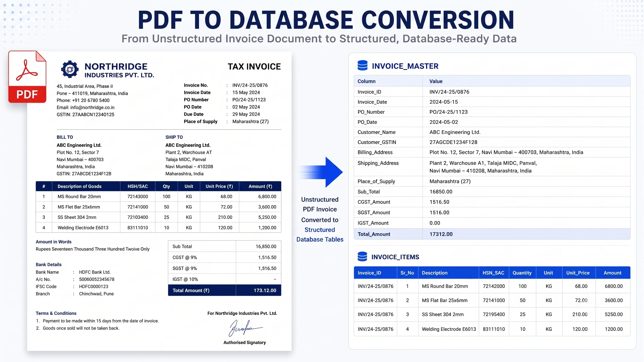Click the 6800.00 amount in INVOICE_ITEMS
The width and height of the screenshot is (644, 362).
[614, 286]
